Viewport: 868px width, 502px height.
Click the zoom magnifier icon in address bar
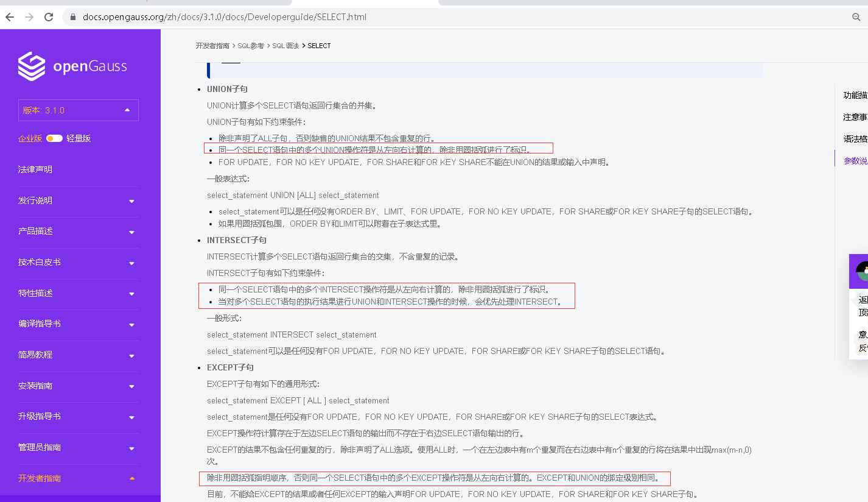point(856,17)
